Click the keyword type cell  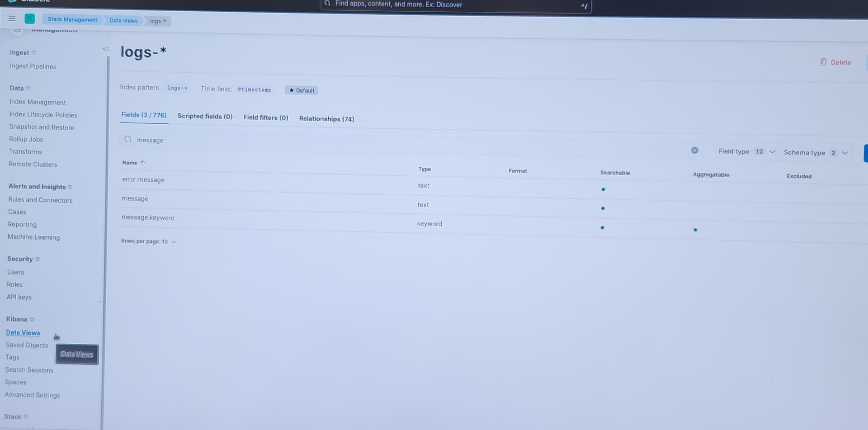point(429,224)
